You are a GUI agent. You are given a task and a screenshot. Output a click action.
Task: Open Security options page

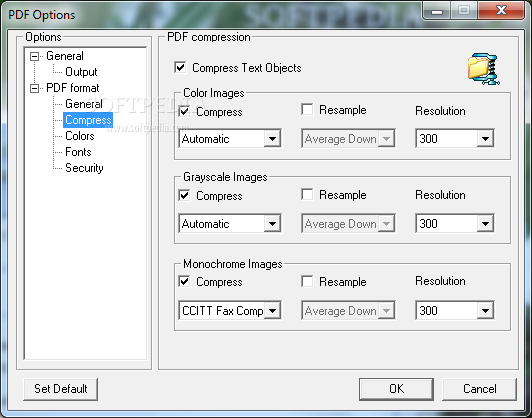coord(84,168)
